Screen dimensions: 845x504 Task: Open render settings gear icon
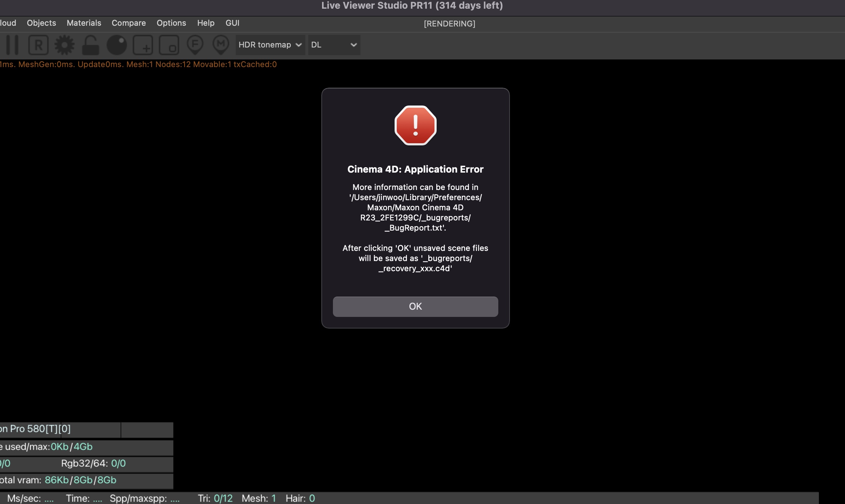coord(65,45)
